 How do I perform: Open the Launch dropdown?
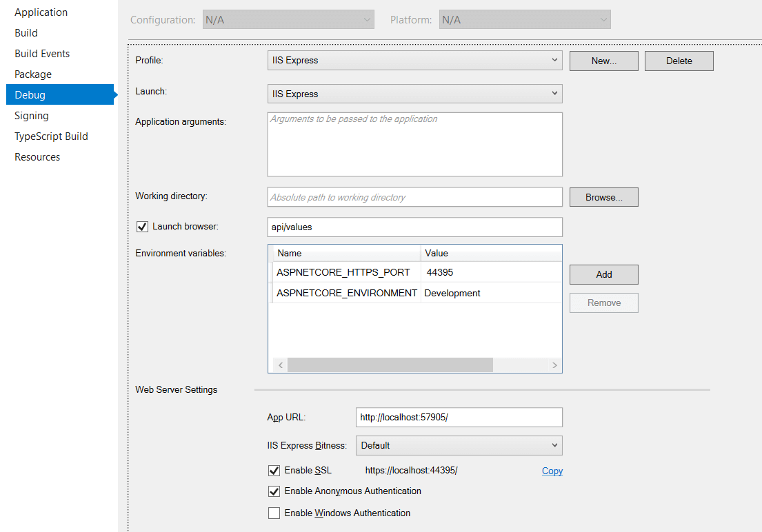click(555, 94)
